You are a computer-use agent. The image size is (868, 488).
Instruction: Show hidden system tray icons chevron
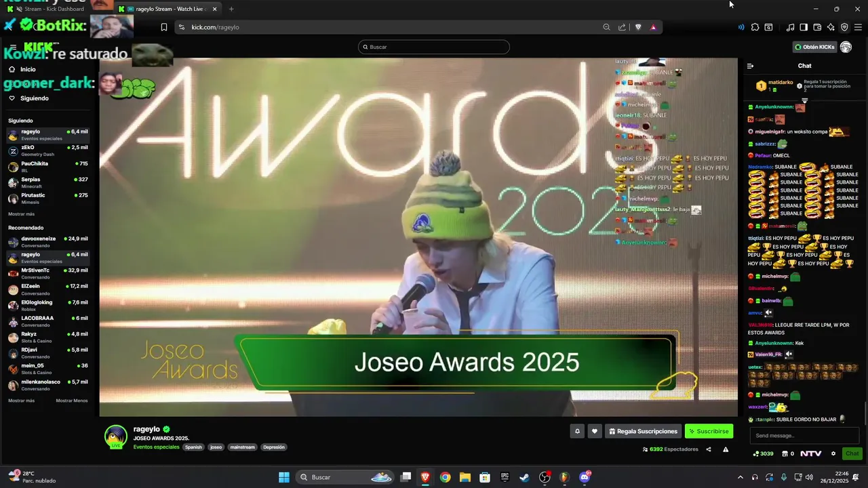740,477
